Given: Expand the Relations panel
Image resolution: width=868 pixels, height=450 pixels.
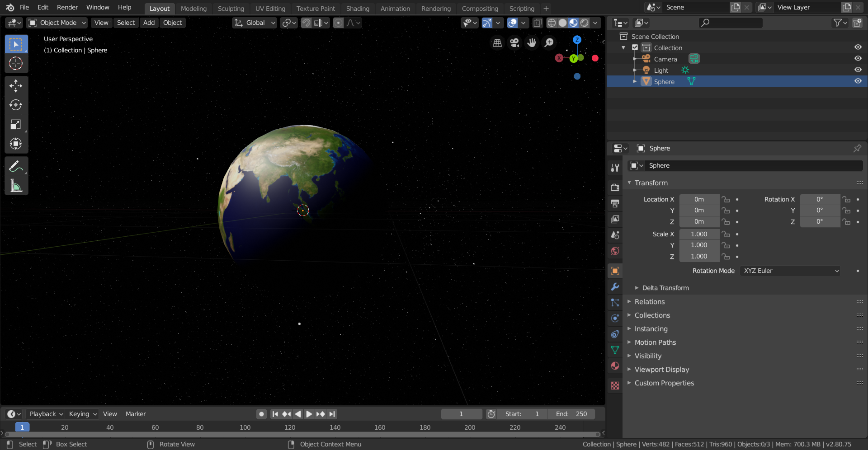Looking at the screenshot, I should 649,302.
